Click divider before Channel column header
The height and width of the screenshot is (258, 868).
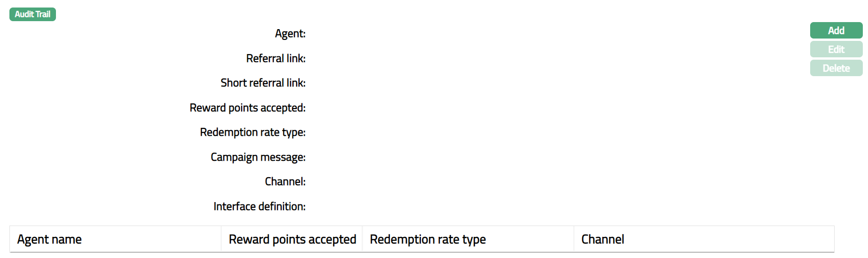coord(574,239)
